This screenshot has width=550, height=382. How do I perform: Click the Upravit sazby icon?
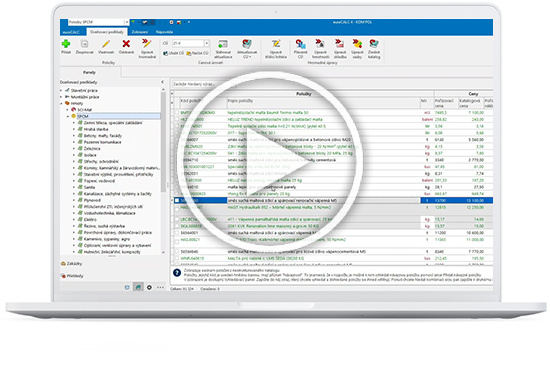tap(357, 44)
